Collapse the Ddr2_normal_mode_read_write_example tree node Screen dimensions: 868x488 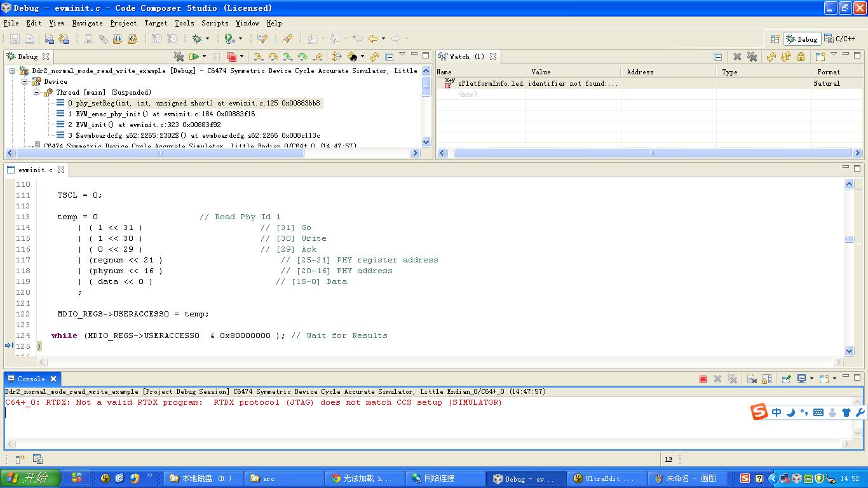[x=12, y=71]
